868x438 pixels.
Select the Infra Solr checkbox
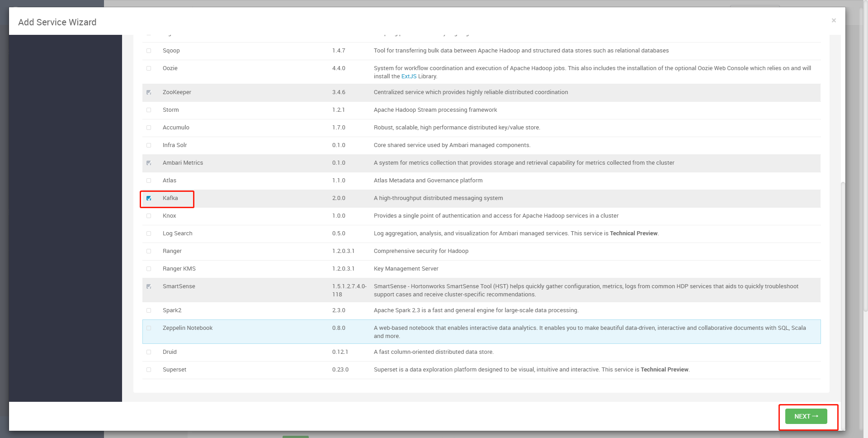pos(149,145)
